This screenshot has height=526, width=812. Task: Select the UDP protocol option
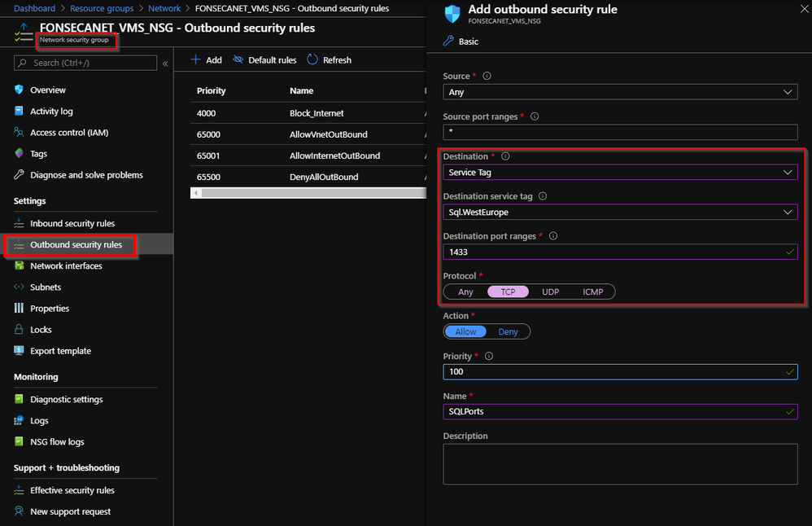pos(550,291)
